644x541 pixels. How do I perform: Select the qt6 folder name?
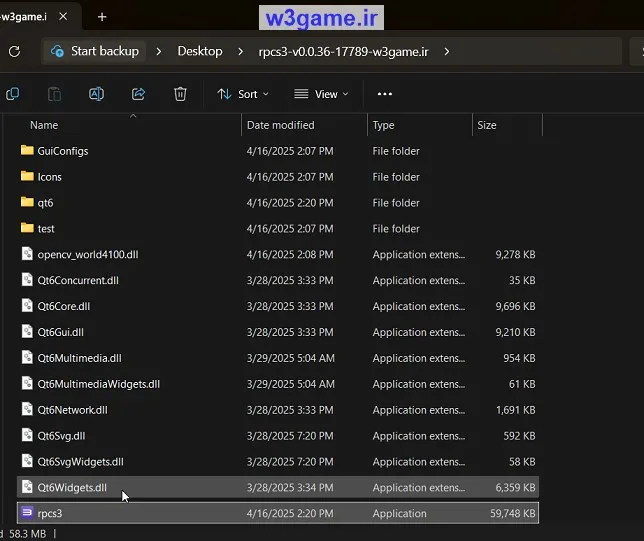[45, 203]
